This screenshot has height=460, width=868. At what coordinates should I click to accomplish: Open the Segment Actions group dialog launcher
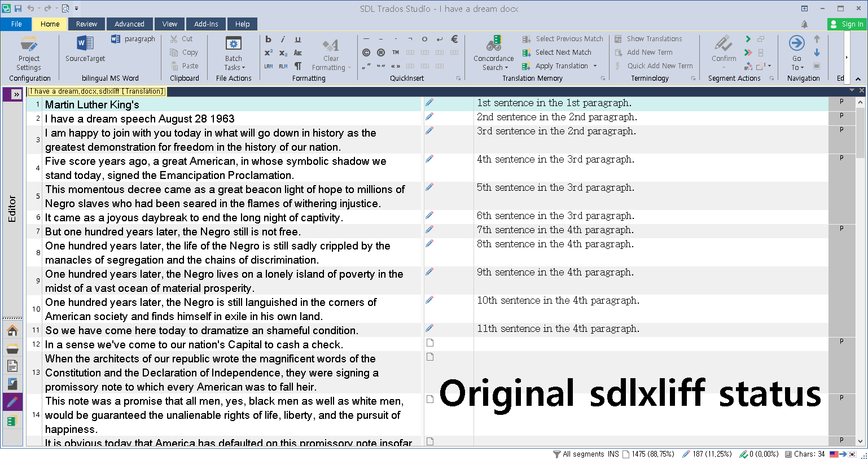click(x=771, y=78)
